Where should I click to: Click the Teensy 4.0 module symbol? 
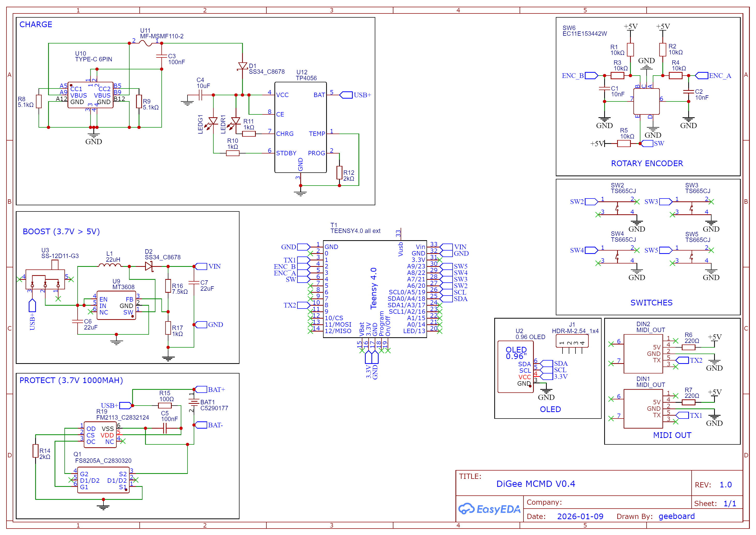375,289
